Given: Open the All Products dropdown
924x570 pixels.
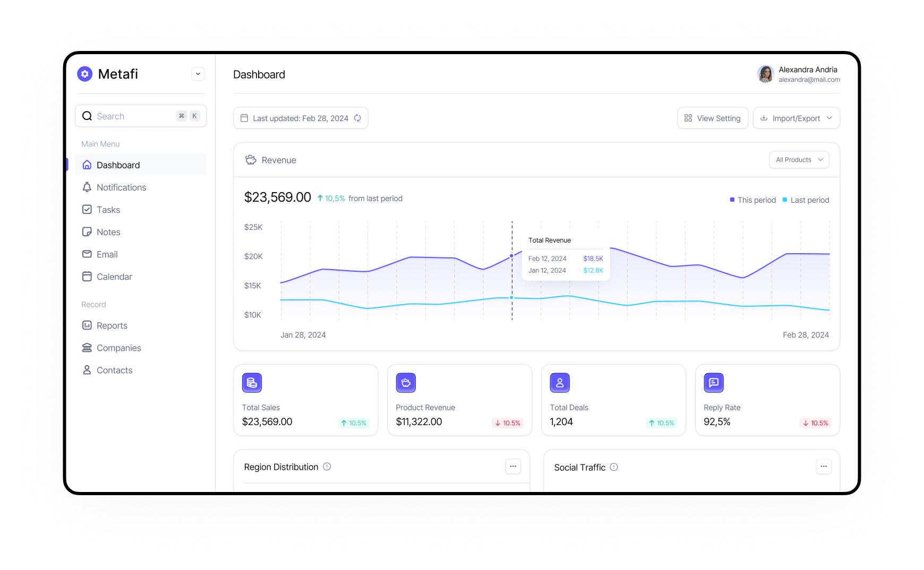Looking at the screenshot, I should (x=799, y=160).
